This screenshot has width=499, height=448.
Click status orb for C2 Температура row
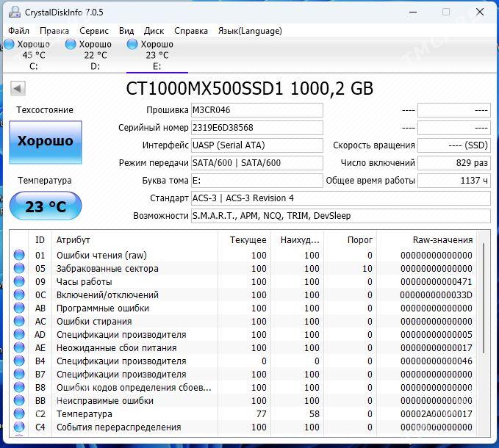19,414
